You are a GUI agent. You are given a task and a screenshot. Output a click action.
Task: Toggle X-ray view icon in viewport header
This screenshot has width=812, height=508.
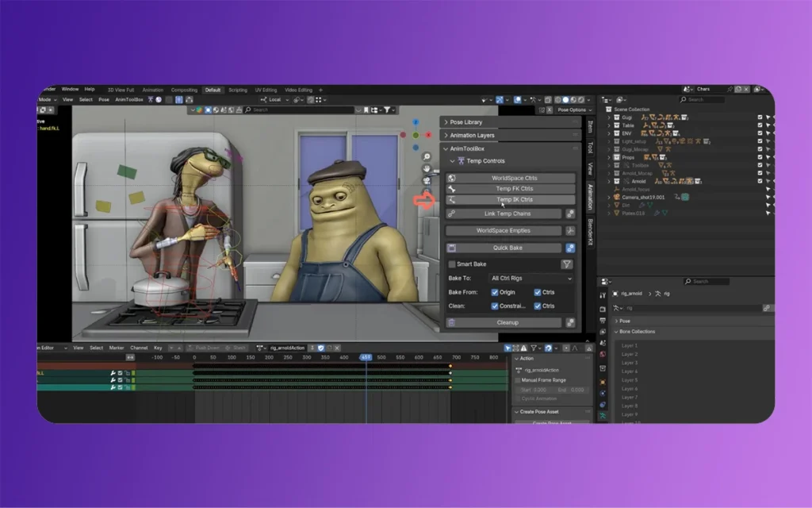[x=548, y=99]
